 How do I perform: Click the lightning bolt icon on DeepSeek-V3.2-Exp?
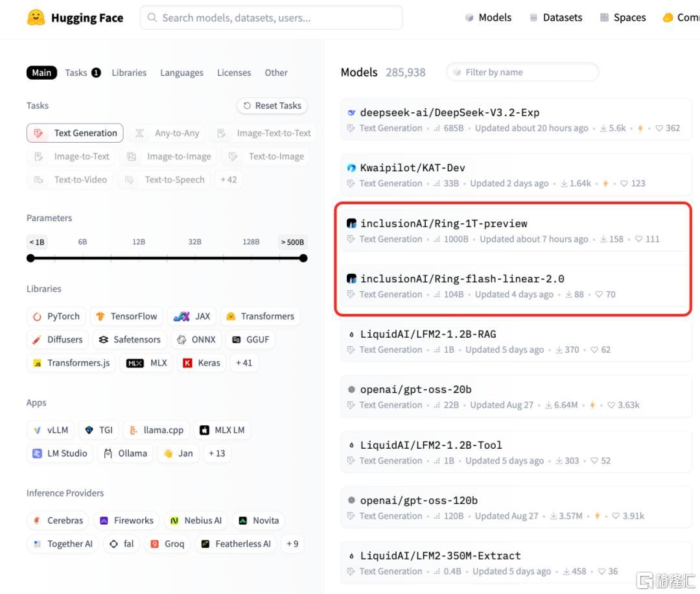point(640,128)
